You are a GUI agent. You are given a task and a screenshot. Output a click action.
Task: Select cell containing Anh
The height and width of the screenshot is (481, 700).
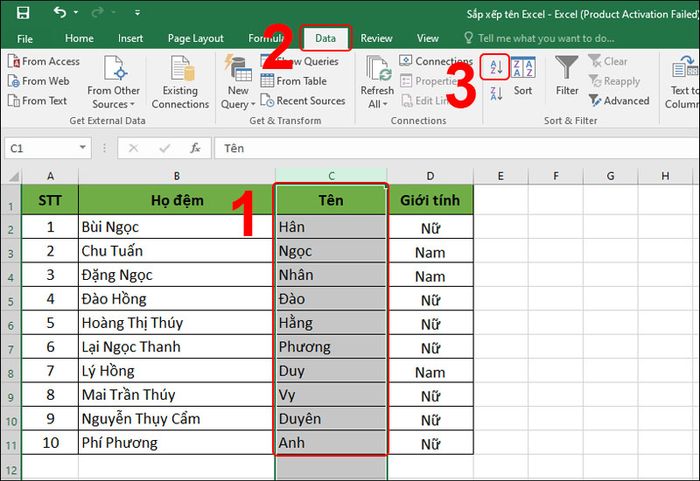331,443
